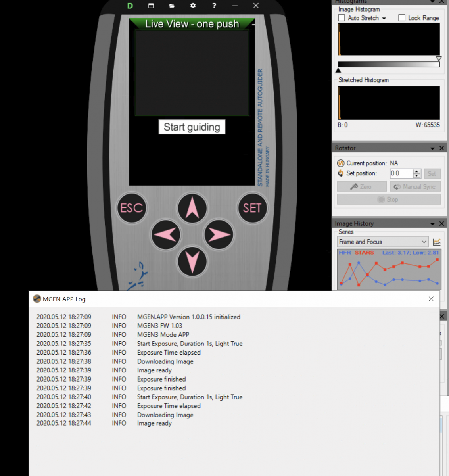Click the rotator Stop button
Screen dimensions: 449x476
coord(389,199)
